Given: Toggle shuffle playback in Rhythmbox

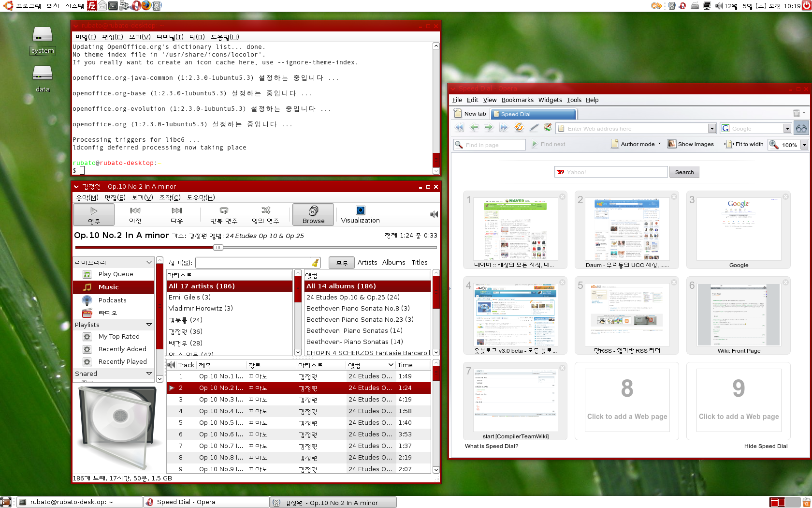Looking at the screenshot, I should [265, 215].
